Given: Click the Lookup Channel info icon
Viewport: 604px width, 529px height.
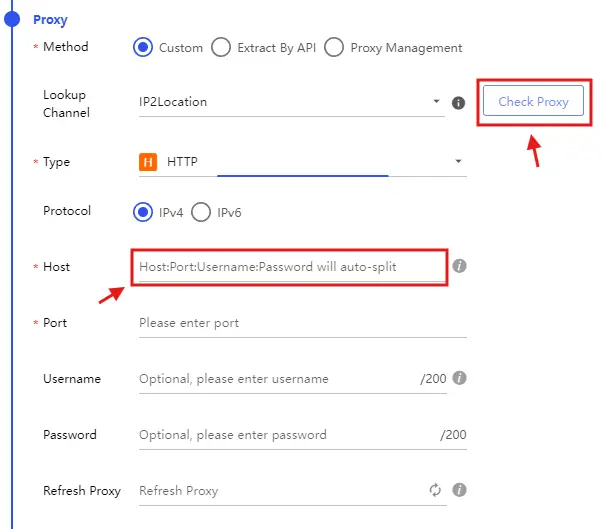Looking at the screenshot, I should coord(459,102).
